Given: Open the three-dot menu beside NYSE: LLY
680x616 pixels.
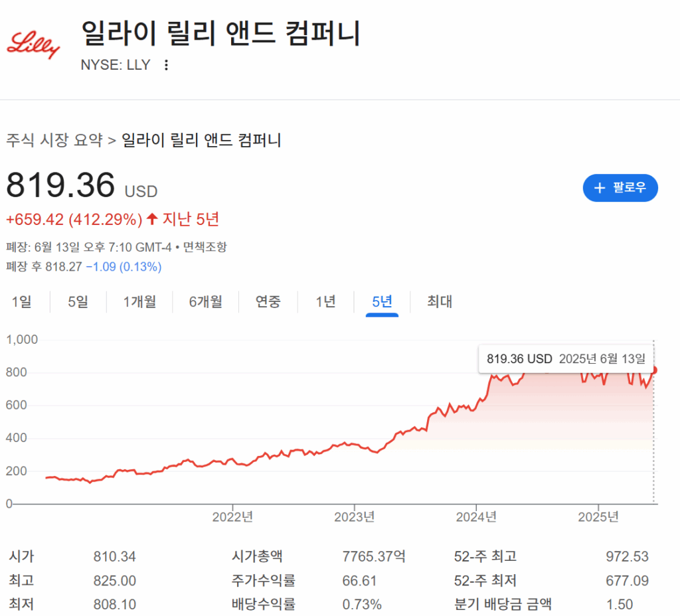Looking at the screenshot, I should (166, 65).
